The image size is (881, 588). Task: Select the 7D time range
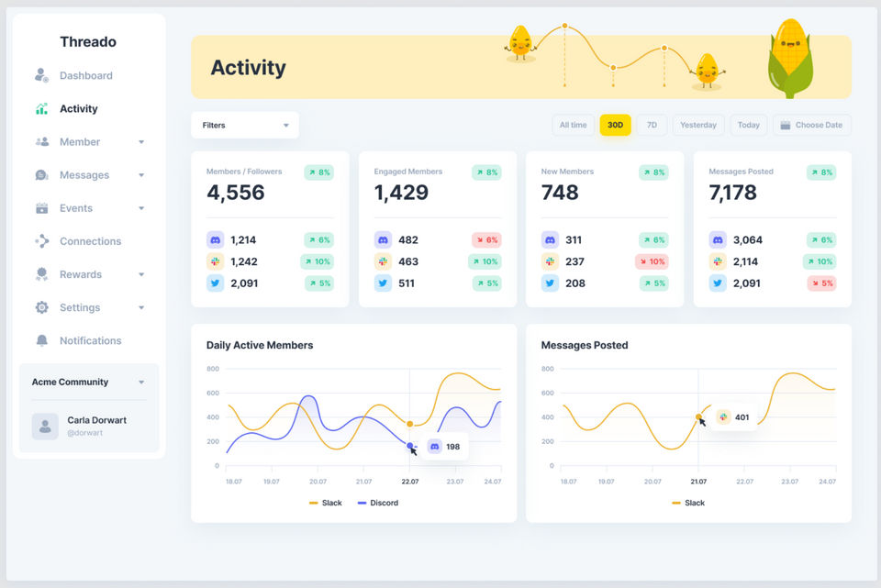pyautogui.click(x=652, y=125)
